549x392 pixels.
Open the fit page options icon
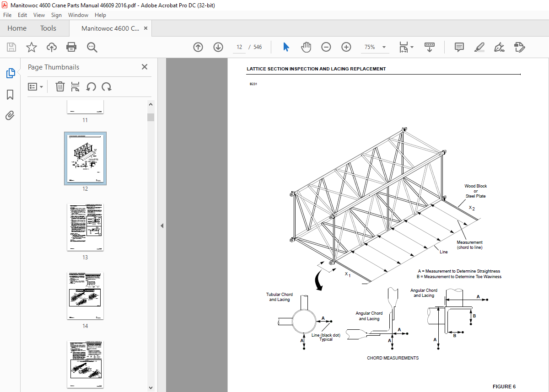pos(406,47)
